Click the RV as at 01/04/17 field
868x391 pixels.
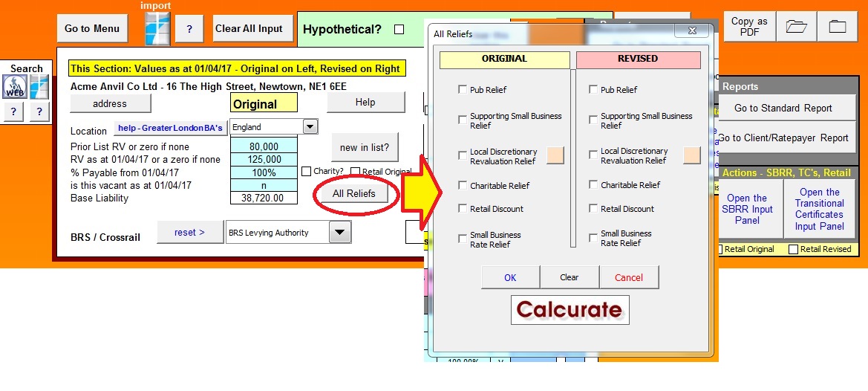coord(264,159)
